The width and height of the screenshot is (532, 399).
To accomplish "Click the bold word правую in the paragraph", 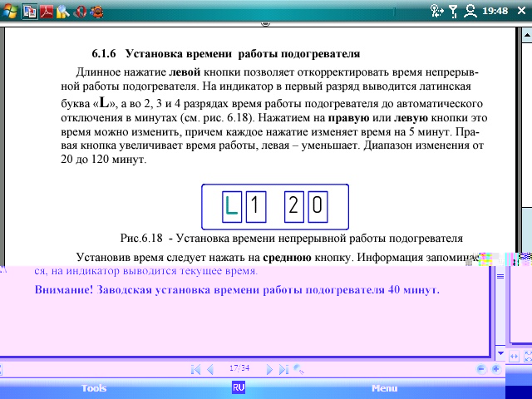I will (349, 118).
